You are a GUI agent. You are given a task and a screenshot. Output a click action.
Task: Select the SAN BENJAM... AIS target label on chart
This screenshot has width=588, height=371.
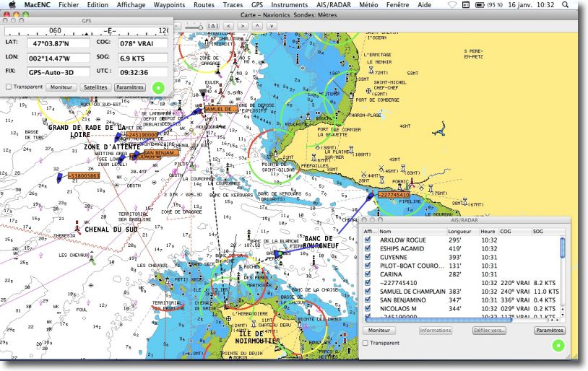(161, 153)
